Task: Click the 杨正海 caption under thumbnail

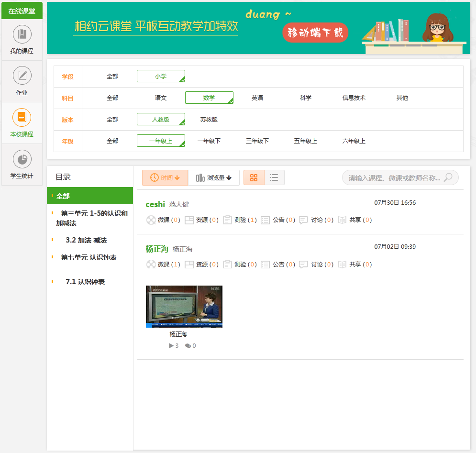Action: tap(178, 334)
